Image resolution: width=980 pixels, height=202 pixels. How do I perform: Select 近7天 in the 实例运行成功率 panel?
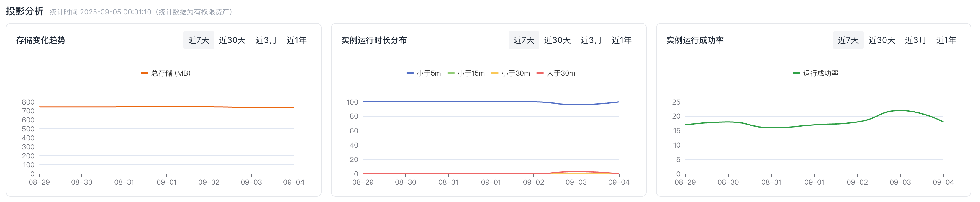pos(848,40)
